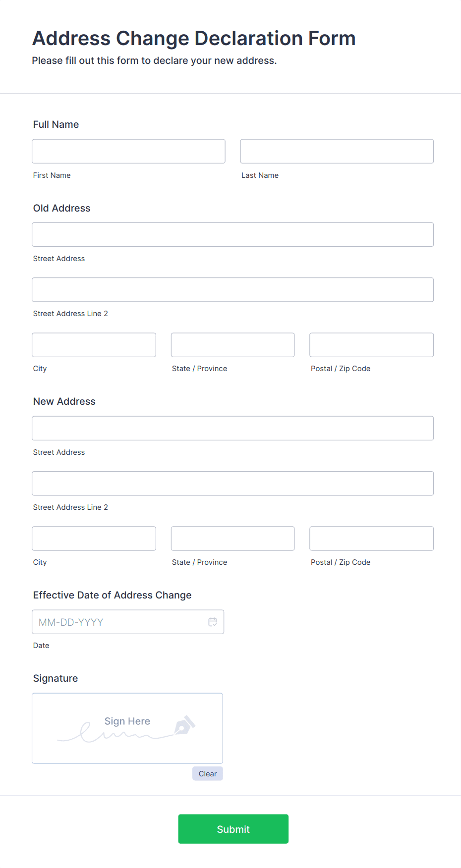Submit the address change form
Image resolution: width=461 pixels, height=868 pixels.
pos(233,829)
